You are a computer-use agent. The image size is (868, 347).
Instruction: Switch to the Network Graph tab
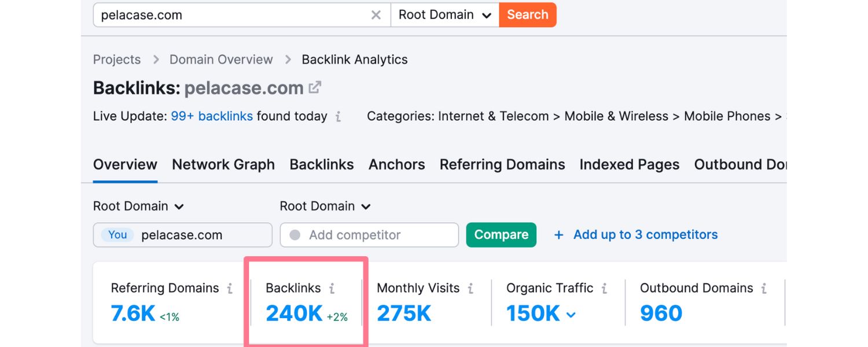[x=223, y=165]
